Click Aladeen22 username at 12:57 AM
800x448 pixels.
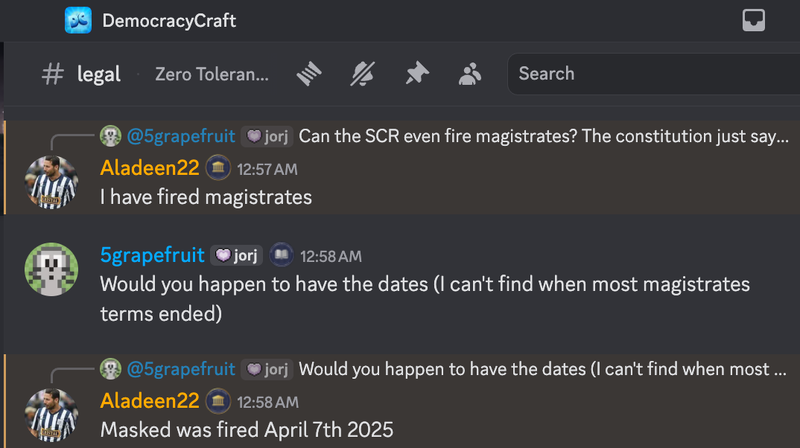(x=149, y=168)
